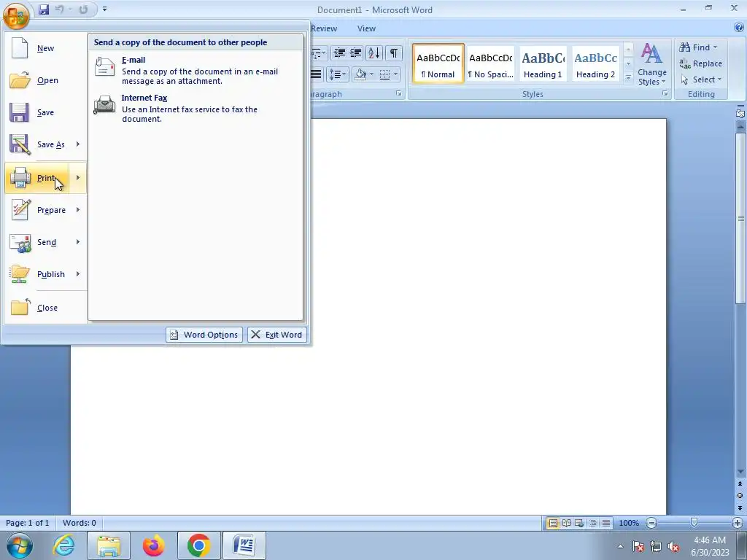Click the Justify alignment icon

coord(316,74)
